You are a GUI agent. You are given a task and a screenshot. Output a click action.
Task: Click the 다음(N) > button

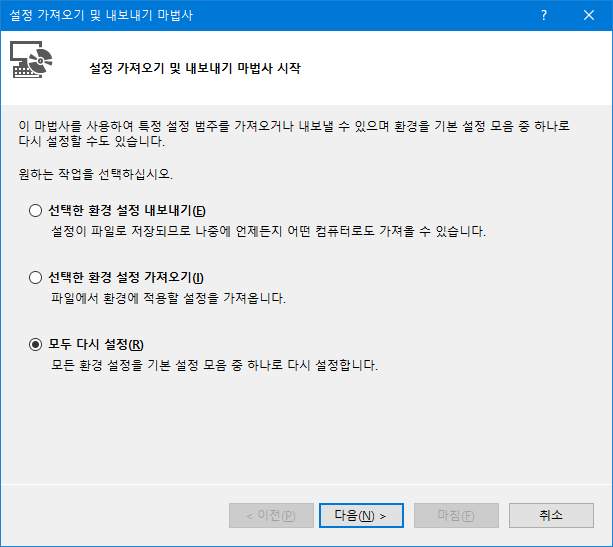pyautogui.click(x=361, y=515)
